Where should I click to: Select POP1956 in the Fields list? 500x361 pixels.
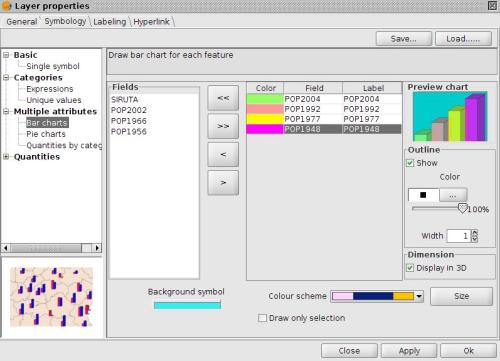[x=129, y=131]
